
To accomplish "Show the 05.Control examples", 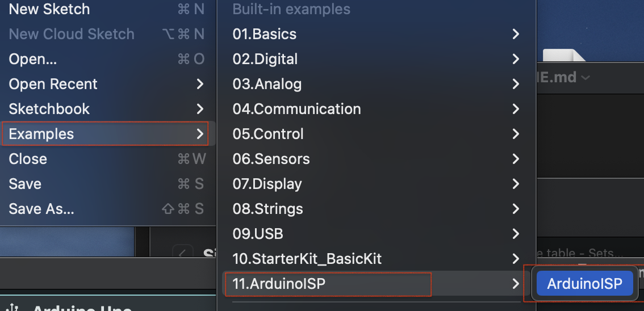I will (268, 134).
